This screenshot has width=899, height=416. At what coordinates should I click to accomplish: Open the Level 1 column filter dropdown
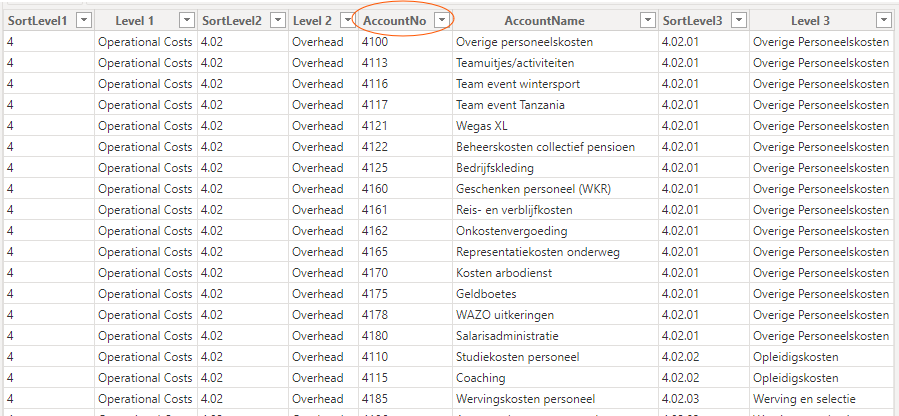(x=187, y=21)
